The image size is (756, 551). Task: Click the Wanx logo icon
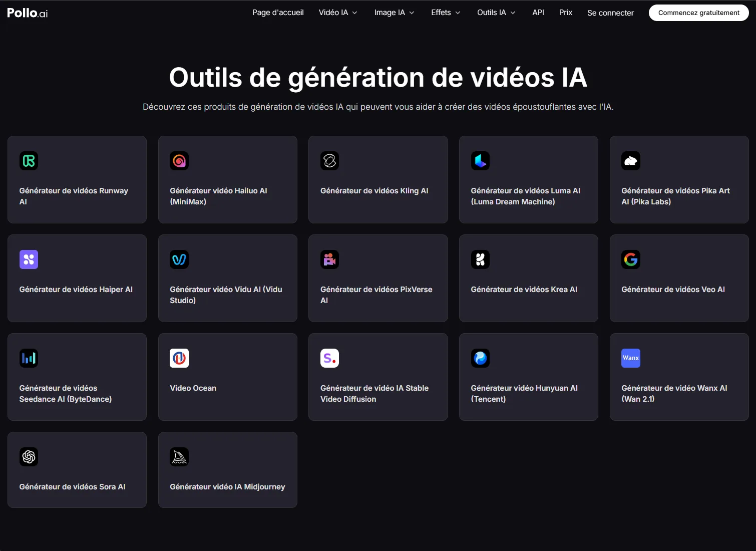point(631,358)
